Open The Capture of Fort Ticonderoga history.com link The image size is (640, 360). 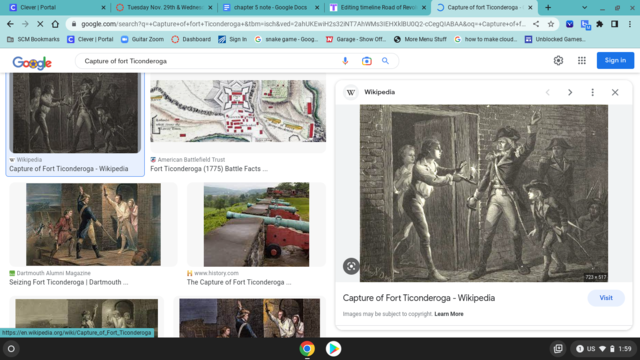pos(239,282)
